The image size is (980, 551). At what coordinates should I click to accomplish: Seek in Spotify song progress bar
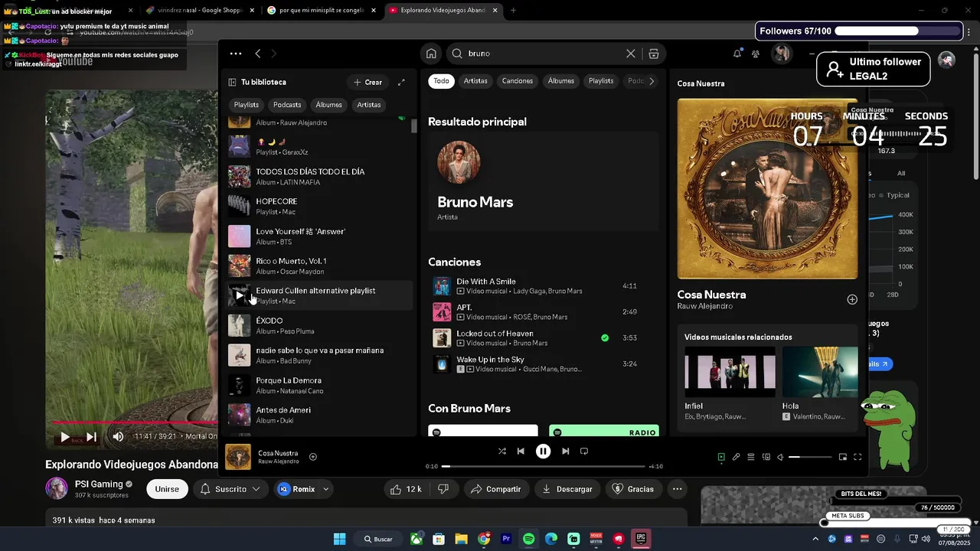point(544,466)
